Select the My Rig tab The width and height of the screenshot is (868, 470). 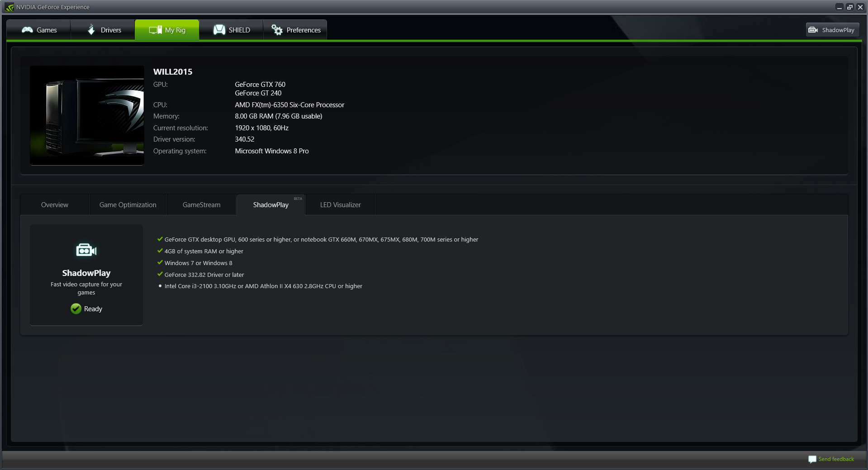point(167,30)
